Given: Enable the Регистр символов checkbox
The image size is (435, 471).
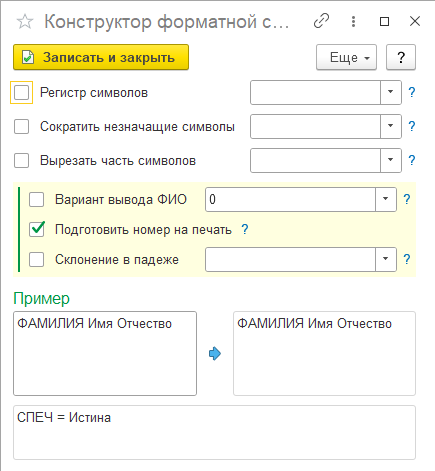Looking at the screenshot, I should (x=21, y=92).
